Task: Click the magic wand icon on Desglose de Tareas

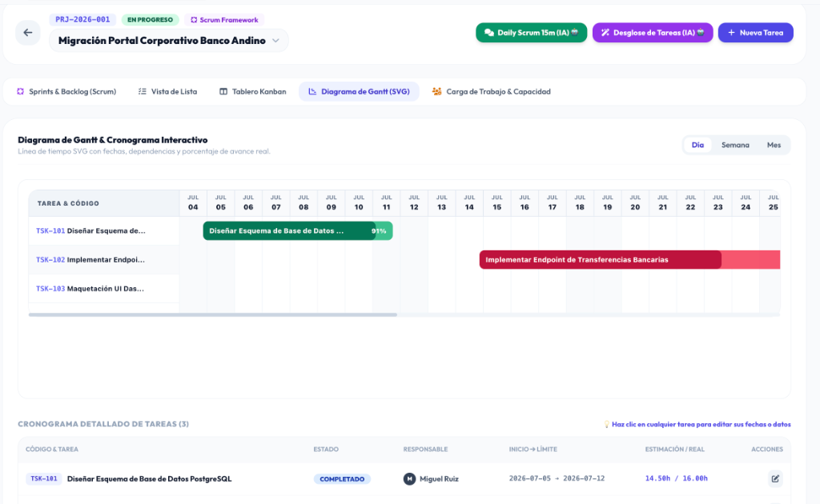Action: (x=605, y=32)
